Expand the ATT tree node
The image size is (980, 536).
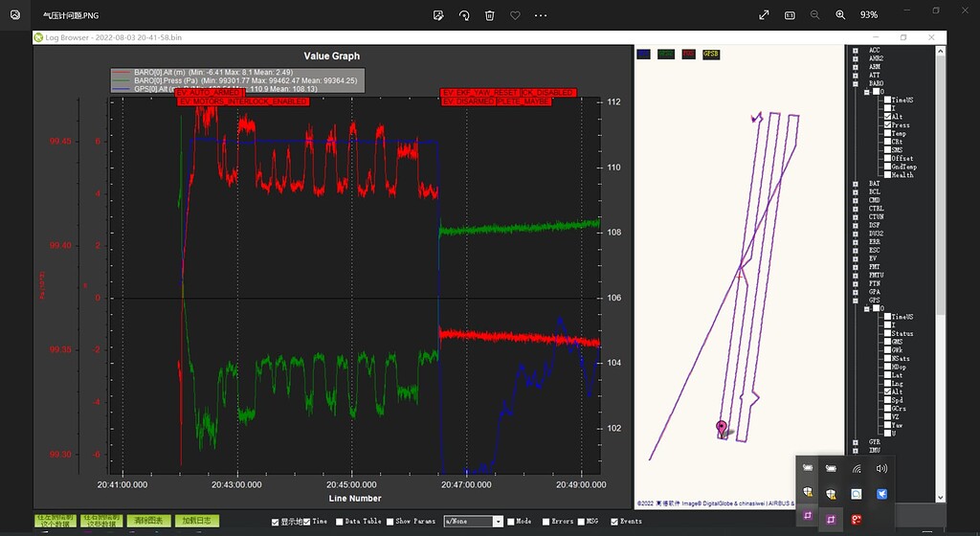pyautogui.click(x=856, y=76)
